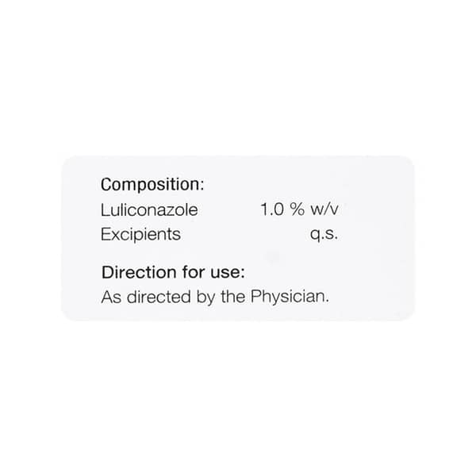
Task: Click the word "As" in the instruction line
Action: point(110,298)
